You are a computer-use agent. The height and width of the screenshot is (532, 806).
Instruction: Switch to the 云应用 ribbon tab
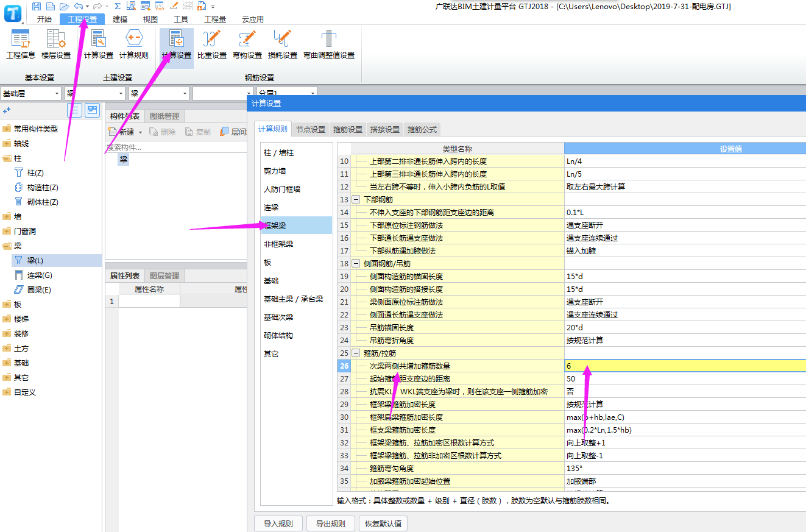point(253,19)
